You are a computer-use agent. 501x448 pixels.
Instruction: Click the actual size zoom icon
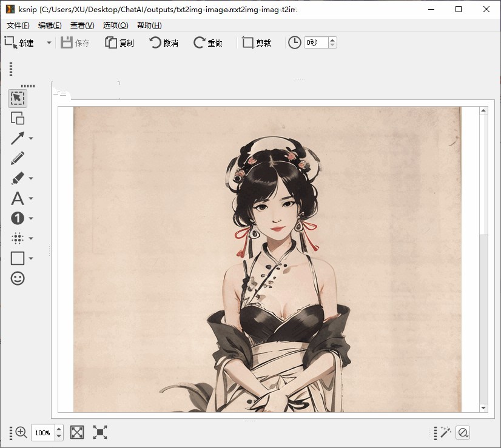point(100,432)
